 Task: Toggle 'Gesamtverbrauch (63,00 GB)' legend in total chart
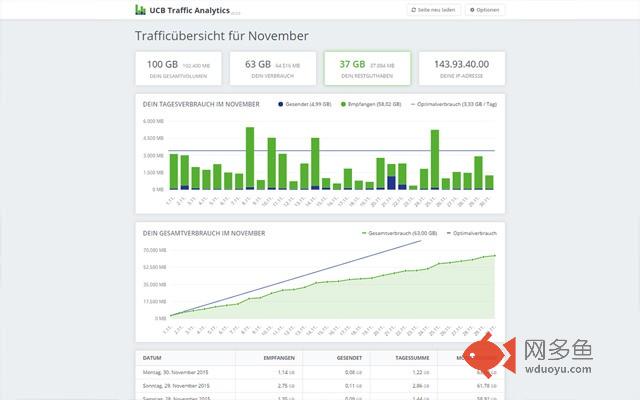coord(399,233)
